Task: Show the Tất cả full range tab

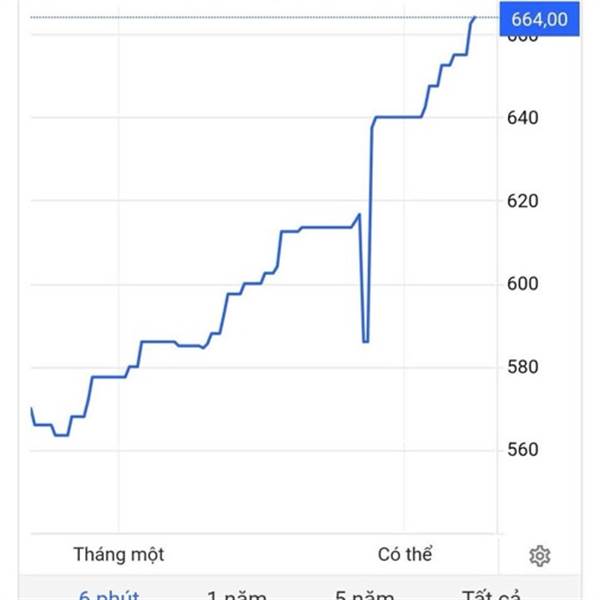Action: (x=491, y=595)
